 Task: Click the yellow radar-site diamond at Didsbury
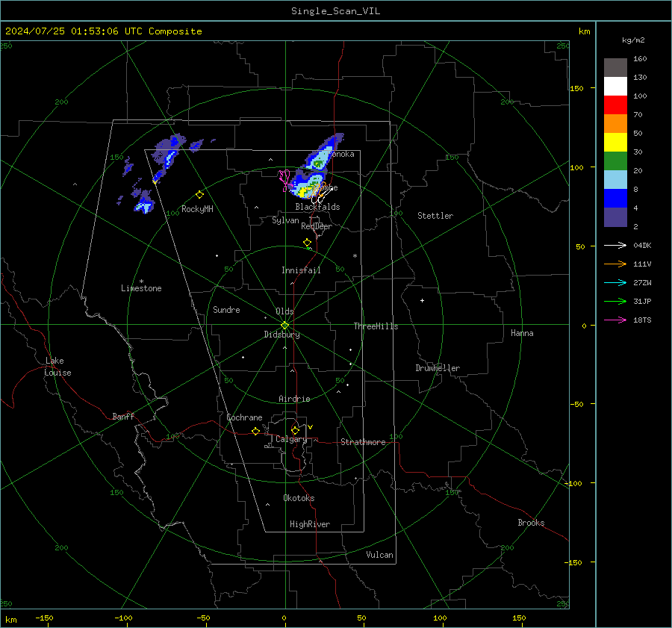(284, 326)
